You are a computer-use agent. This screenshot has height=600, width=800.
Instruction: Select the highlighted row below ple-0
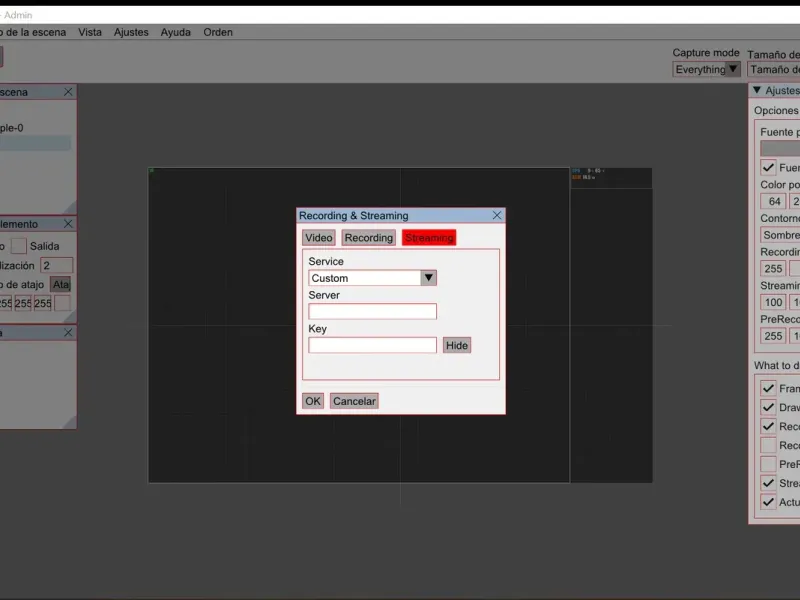point(35,143)
